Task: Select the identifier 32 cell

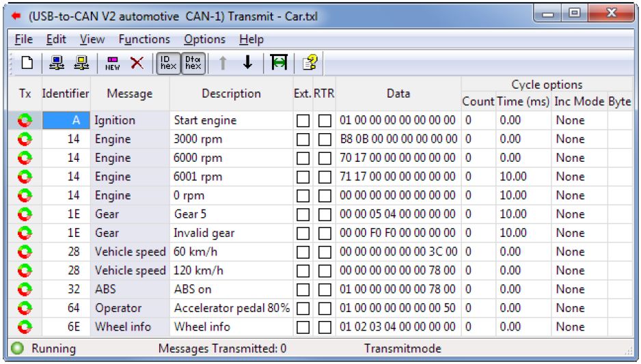Action: point(66,290)
